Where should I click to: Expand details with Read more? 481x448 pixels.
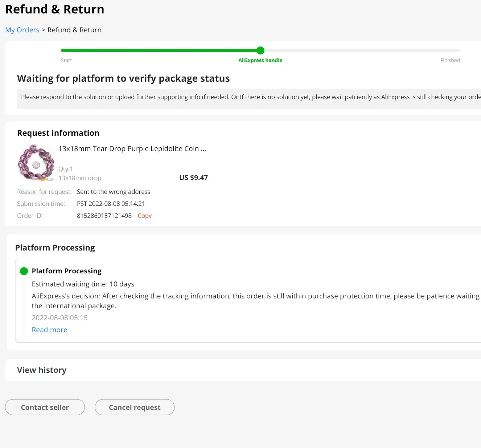[x=49, y=330]
